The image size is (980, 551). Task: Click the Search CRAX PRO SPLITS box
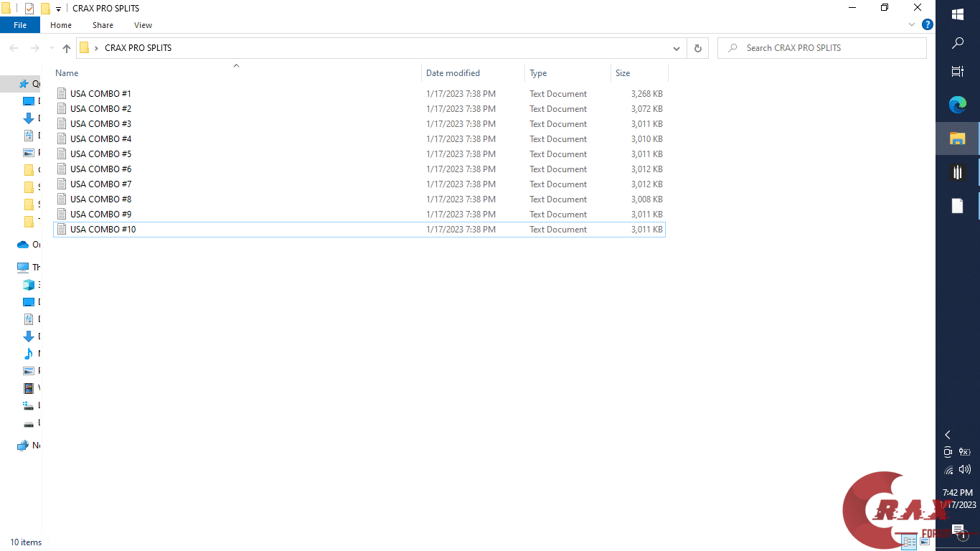tap(821, 47)
